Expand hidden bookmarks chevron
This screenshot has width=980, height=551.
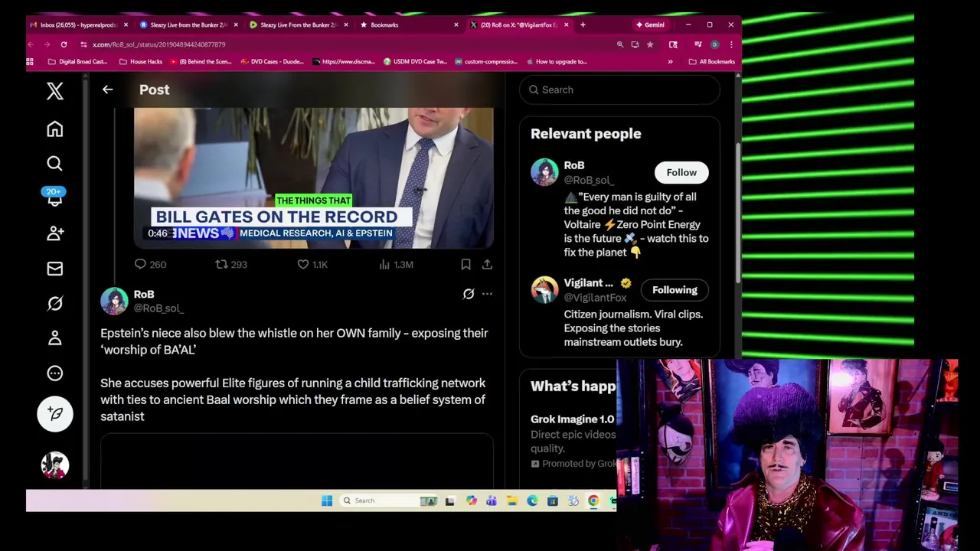pos(670,61)
